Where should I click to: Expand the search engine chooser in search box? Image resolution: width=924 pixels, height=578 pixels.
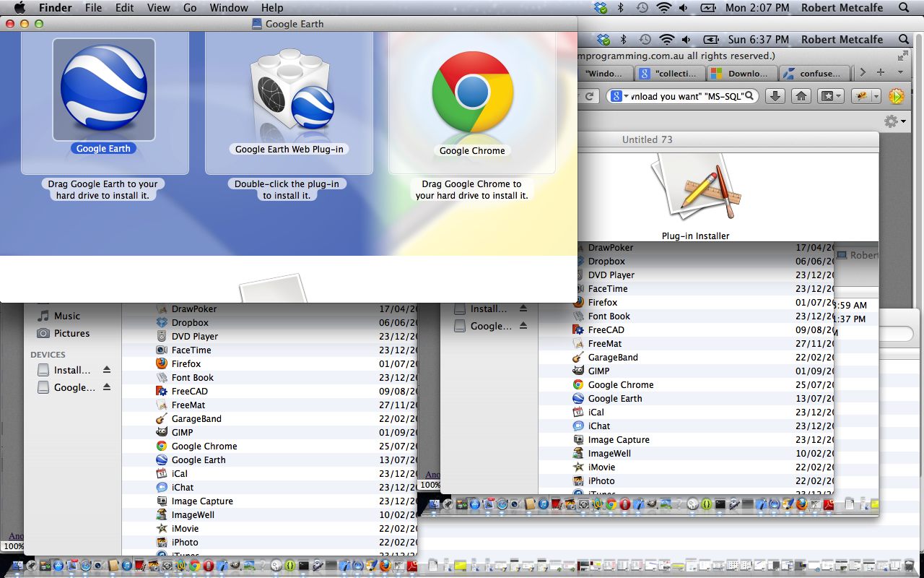(618, 96)
